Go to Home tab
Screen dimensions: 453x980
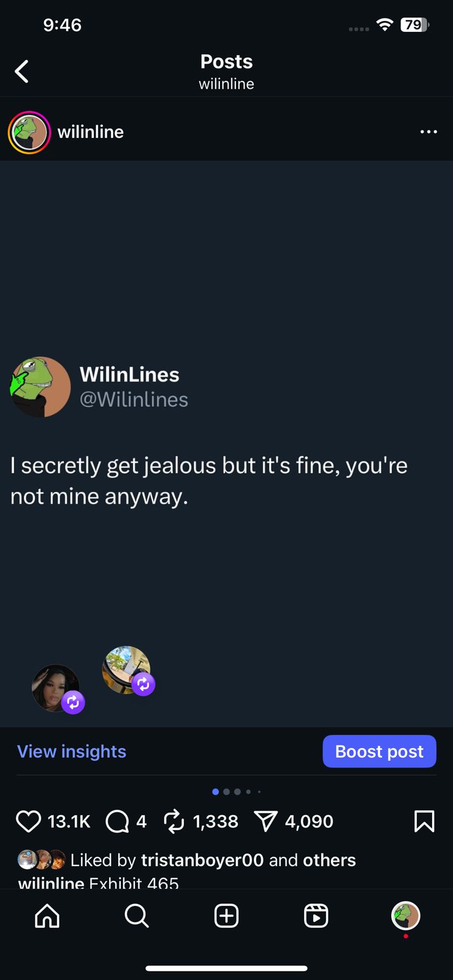47,916
